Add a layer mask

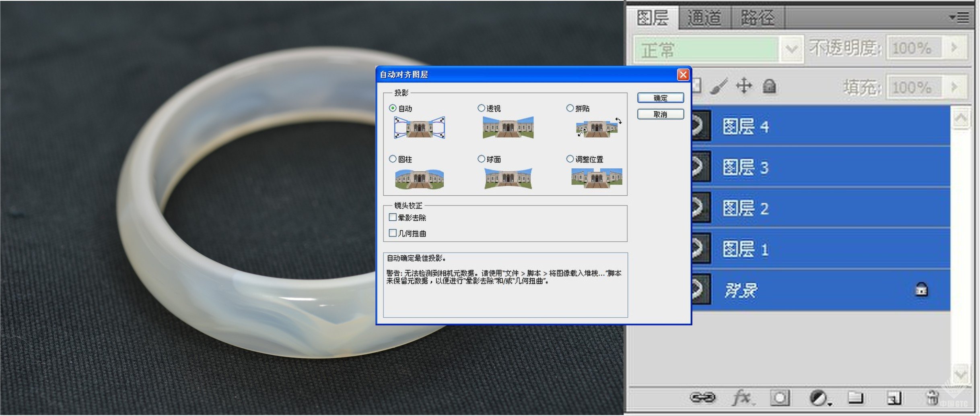click(x=780, y=398)
